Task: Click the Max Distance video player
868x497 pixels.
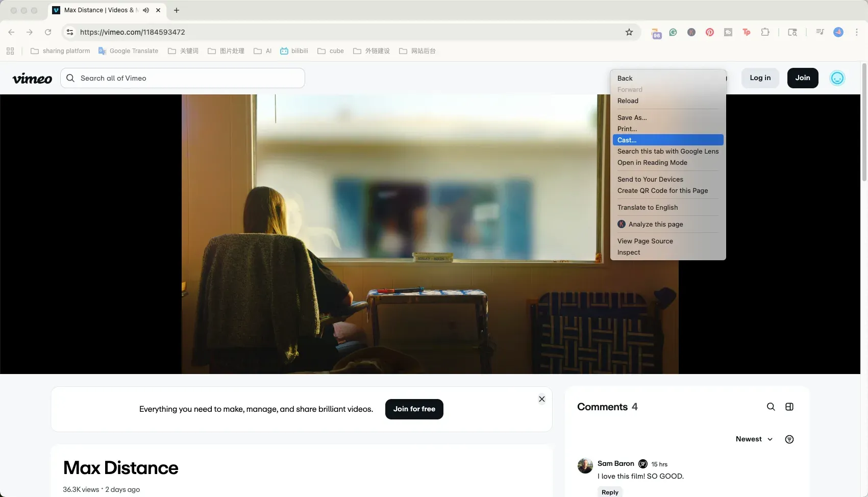Action: (430, 234)
